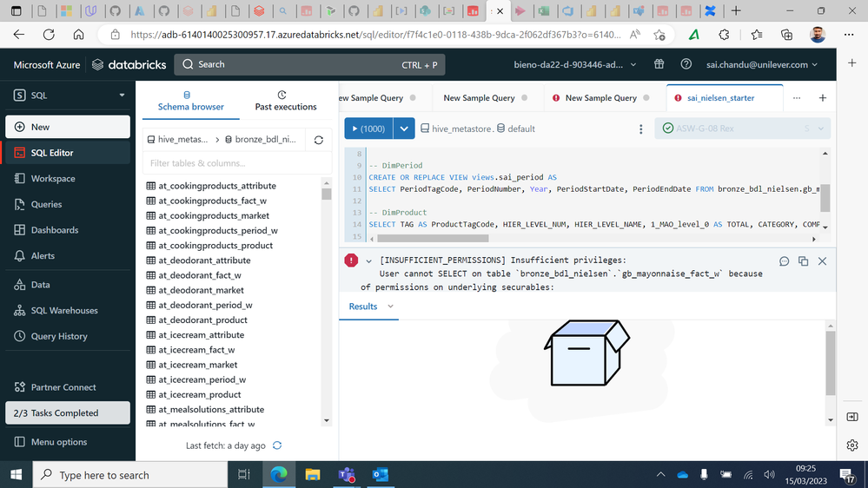The height and width of the screenshot is (488, 868).
Task: Select the at_icecream_fact_w table
Action: (x=196, y=350)
